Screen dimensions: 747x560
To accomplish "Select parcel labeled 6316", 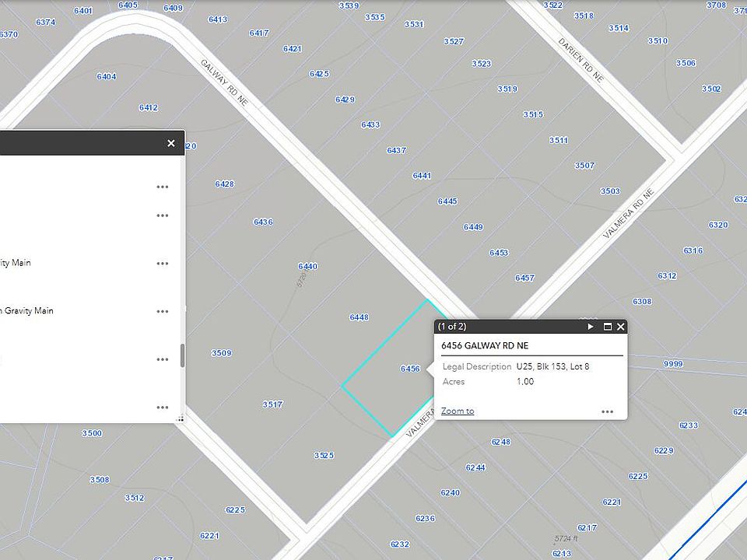I will [693, 250].
